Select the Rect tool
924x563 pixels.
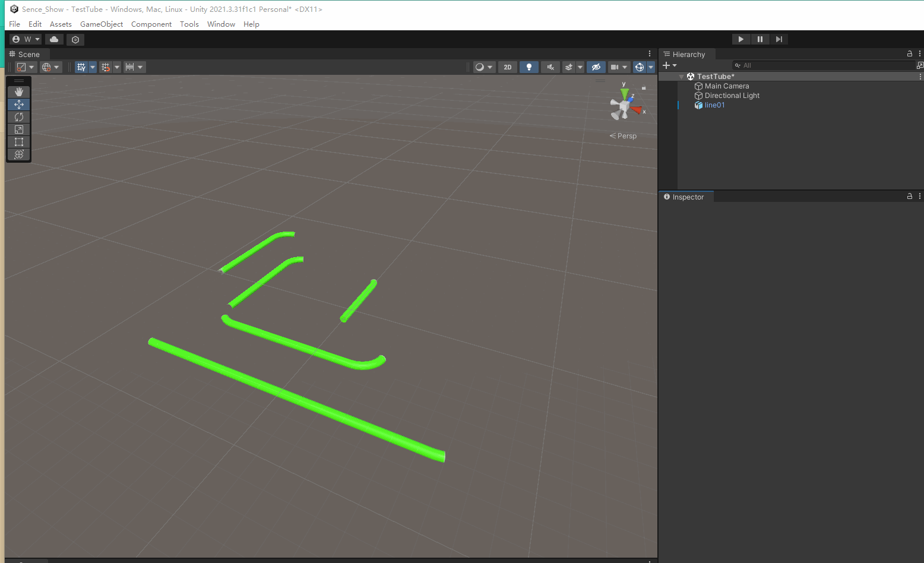coord(19,142)
